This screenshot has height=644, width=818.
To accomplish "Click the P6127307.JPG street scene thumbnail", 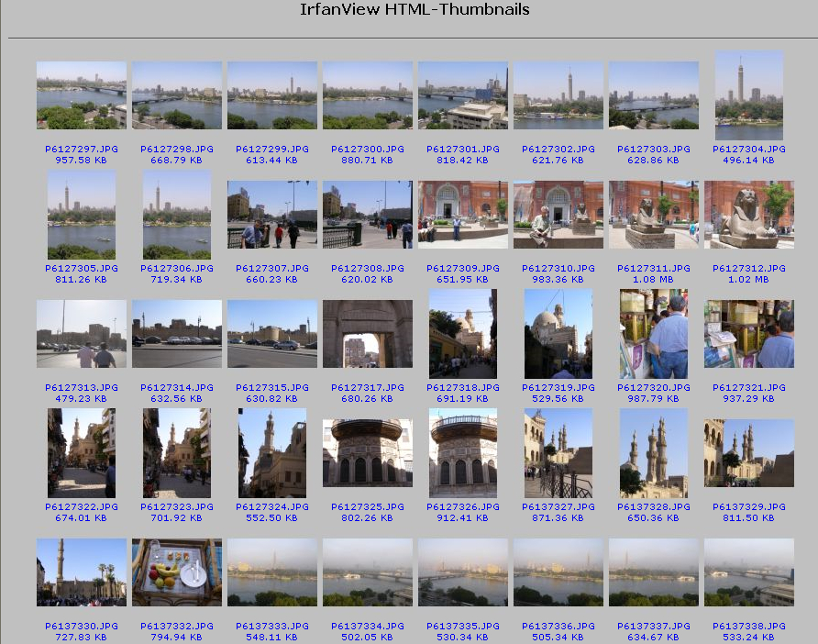I will (272, 215).
